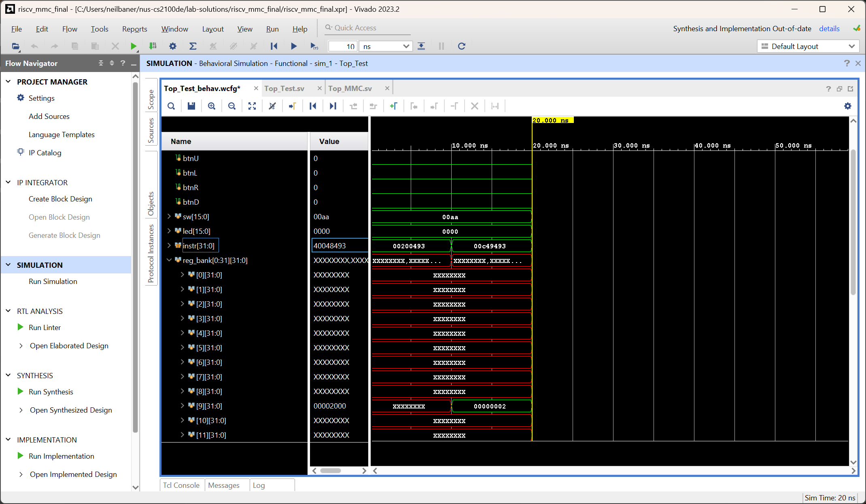Open the Tcl Console tab

click(181, 485)
